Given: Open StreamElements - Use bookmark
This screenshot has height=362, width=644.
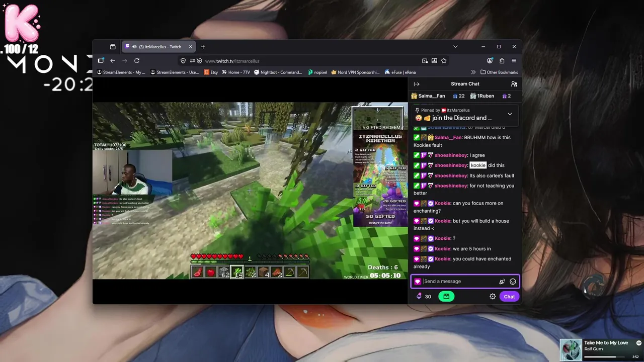Looking at the screenshot, I should click(x=175, y=72).
